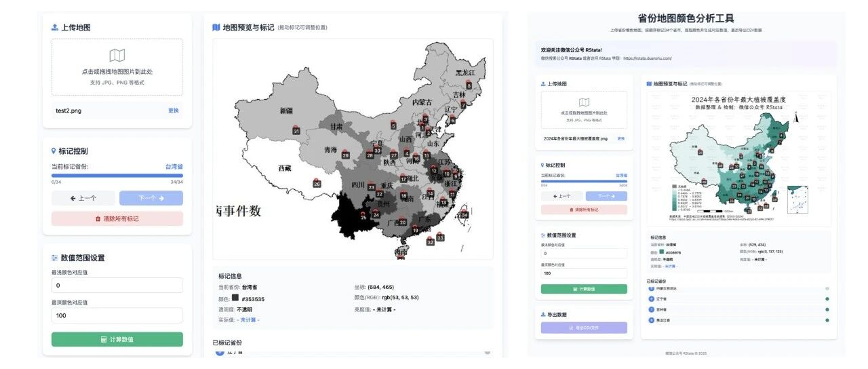This screenshot has height=369, width=868.
Task: Select the 吉林省 row in 已标记省份 list
Action: pos(740,309)
